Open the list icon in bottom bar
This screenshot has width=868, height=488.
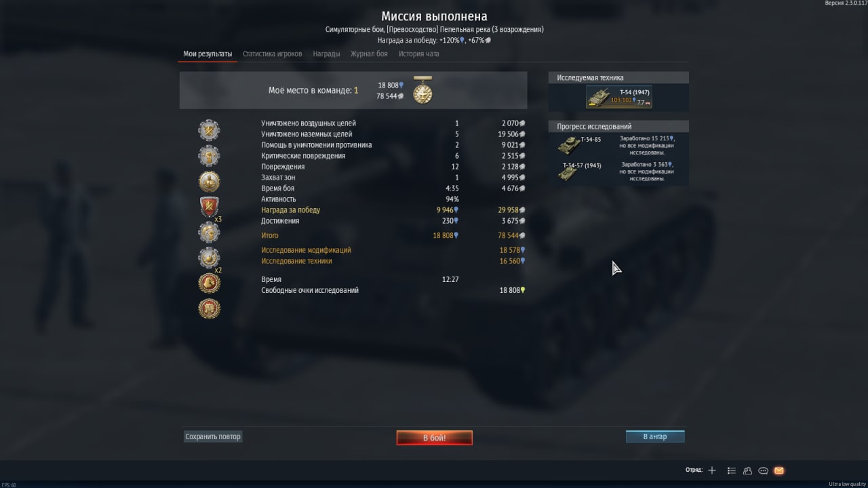tap(731, 470)
